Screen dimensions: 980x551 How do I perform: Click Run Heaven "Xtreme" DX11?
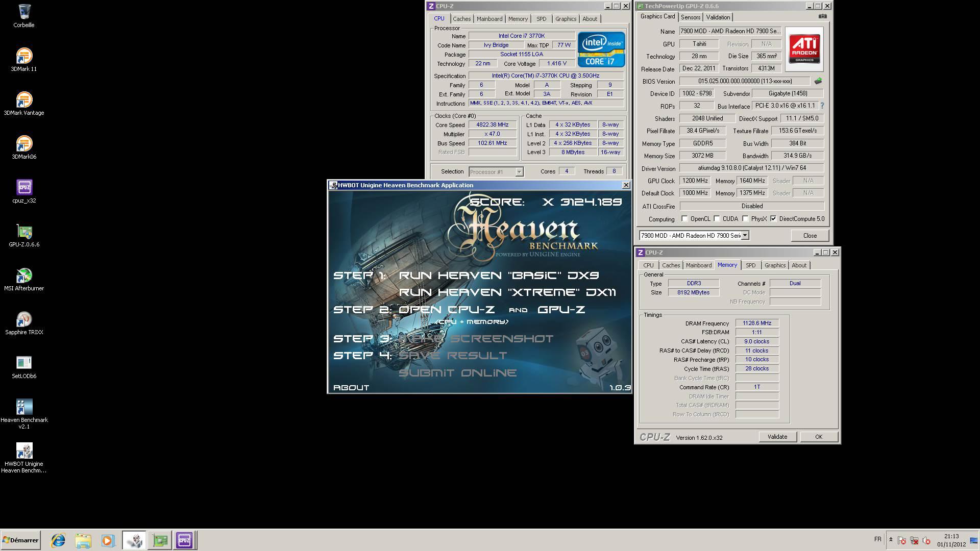[507, 292]
